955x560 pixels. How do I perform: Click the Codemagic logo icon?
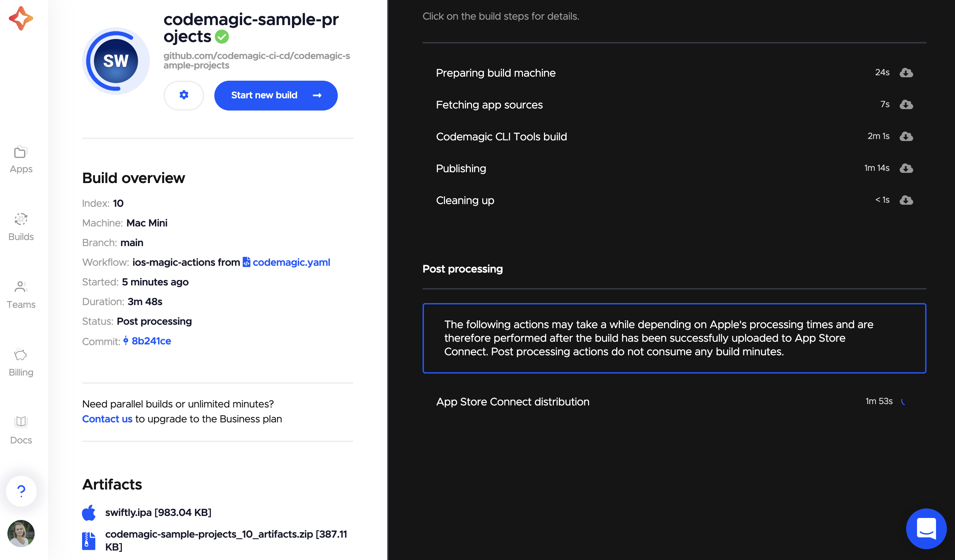click(x=21, y=18)
